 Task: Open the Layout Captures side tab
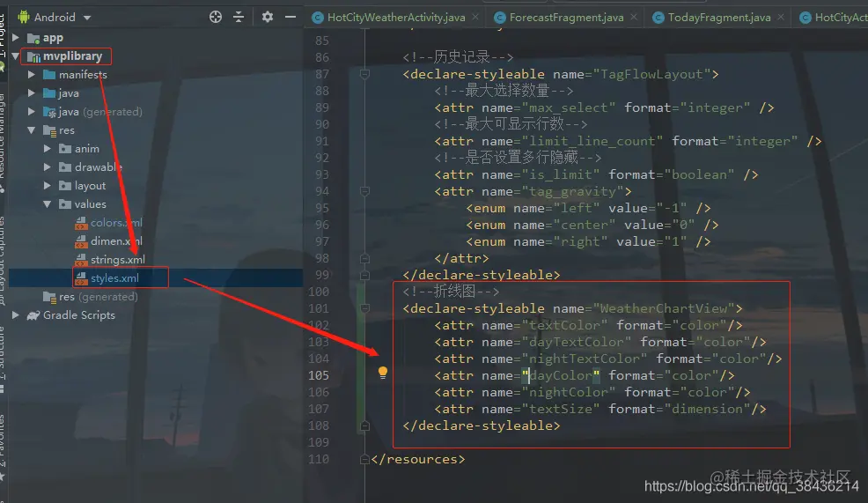[3, 261]
